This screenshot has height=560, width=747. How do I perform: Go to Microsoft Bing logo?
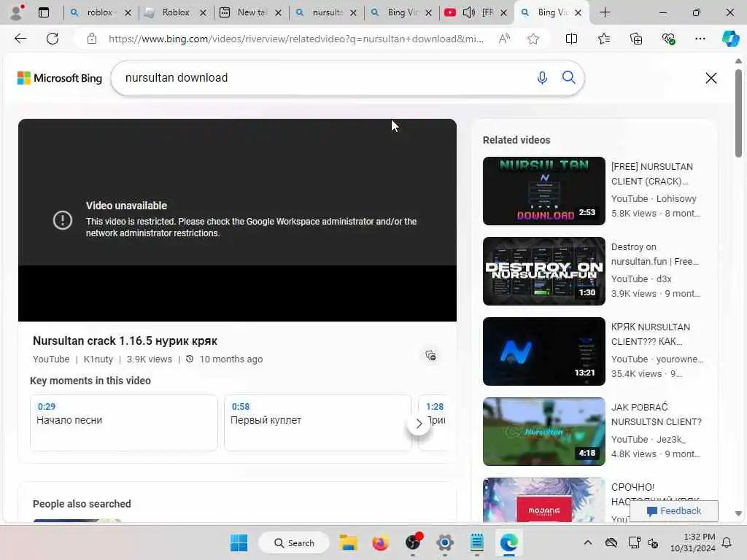tap(60, 78)
